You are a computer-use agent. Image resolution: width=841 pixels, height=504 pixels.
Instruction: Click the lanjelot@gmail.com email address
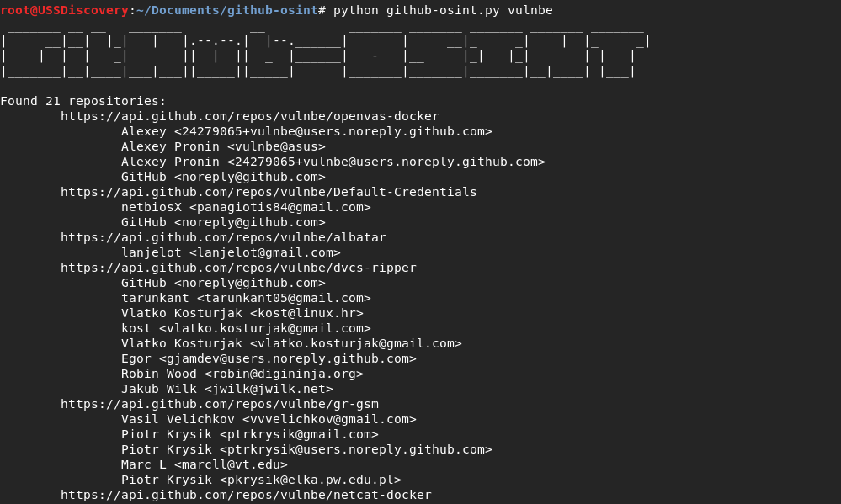(265, 252)
